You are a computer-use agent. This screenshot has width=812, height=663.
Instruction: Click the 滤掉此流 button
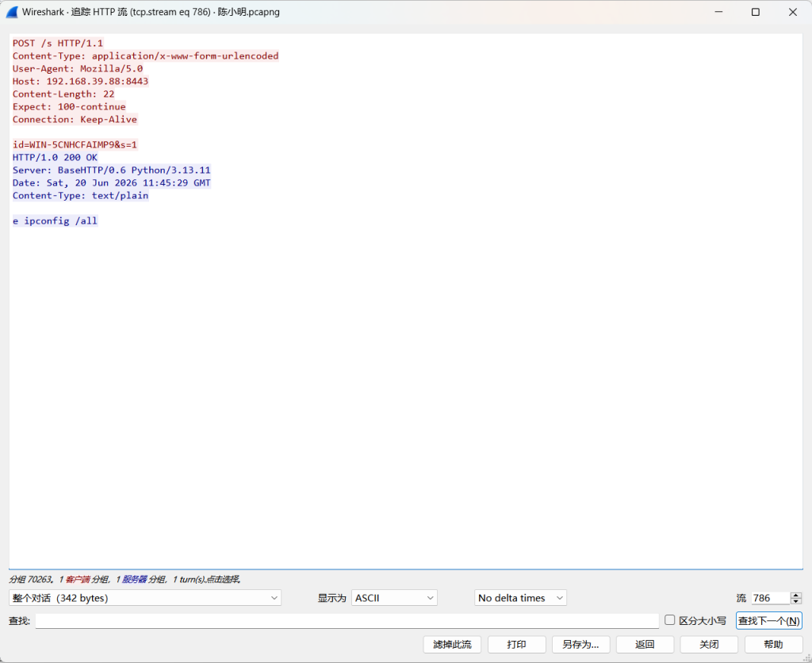click(x=452, y=644)
